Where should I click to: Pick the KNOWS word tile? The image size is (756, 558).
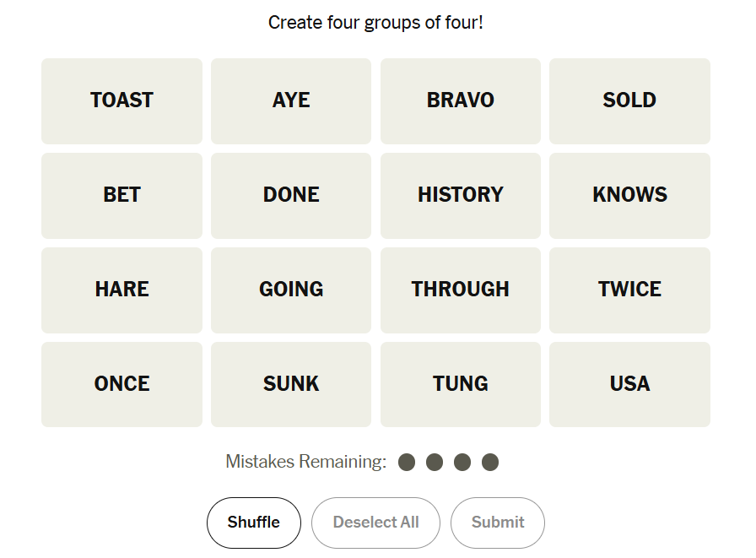pos(629,196)
